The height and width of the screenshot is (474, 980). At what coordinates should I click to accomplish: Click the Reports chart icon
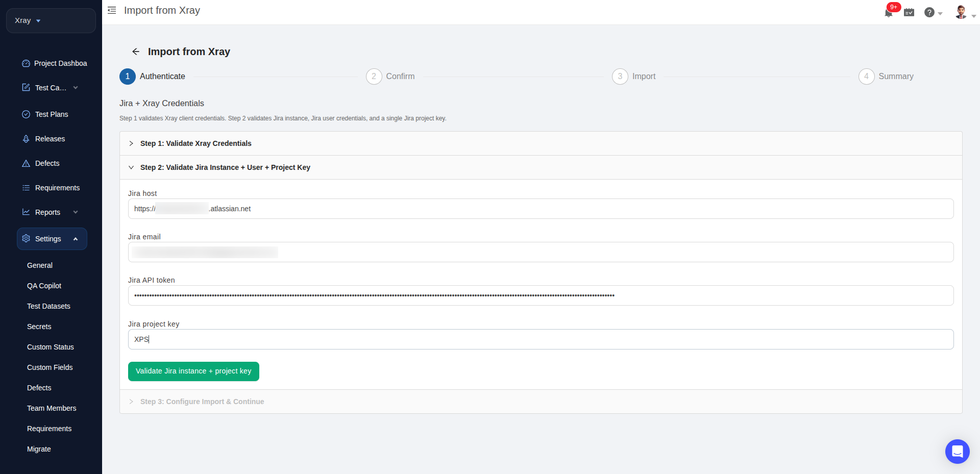point(26,212)
